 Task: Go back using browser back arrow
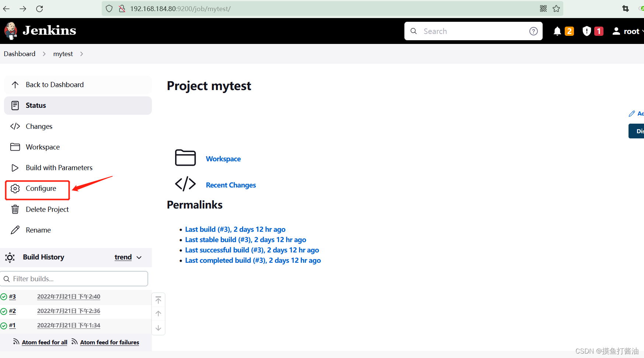coord(6,8)
